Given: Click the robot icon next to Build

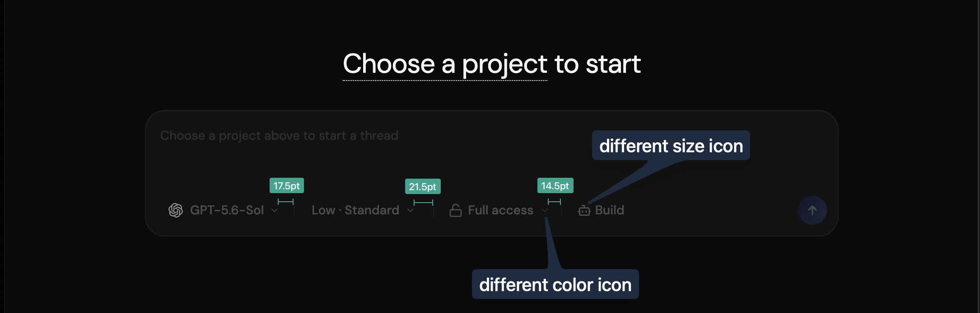Looking at the screenshot, I should [584, 210].
